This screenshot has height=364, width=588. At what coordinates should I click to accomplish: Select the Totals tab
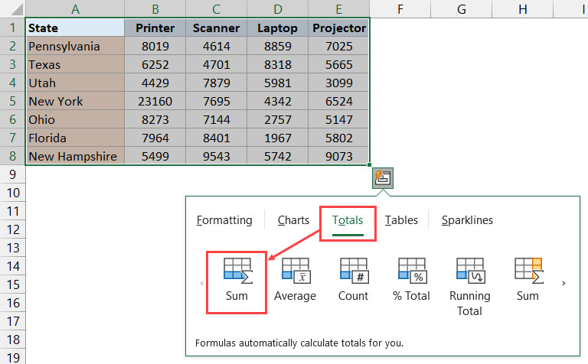348,220
